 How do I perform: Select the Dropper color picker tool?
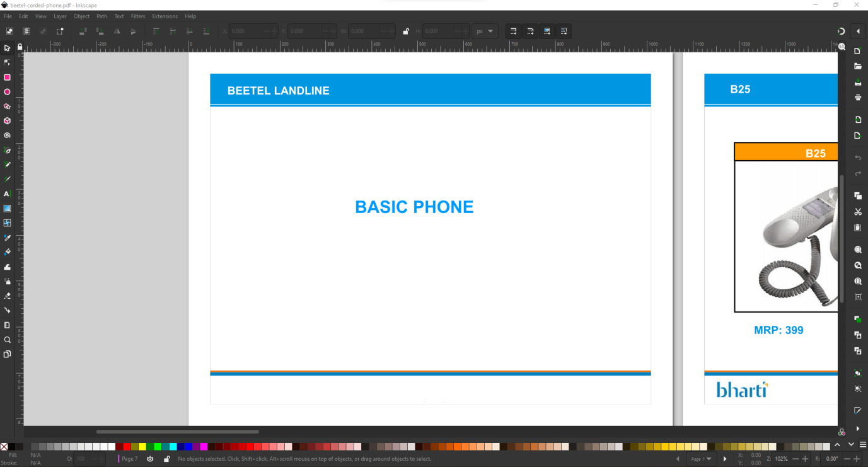click(x=7, y=238)
